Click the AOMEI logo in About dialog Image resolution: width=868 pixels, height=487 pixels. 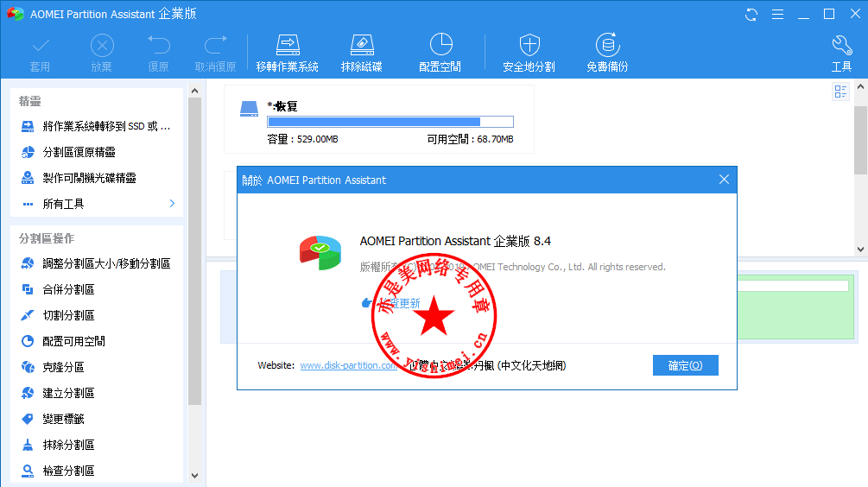(320, 252)
